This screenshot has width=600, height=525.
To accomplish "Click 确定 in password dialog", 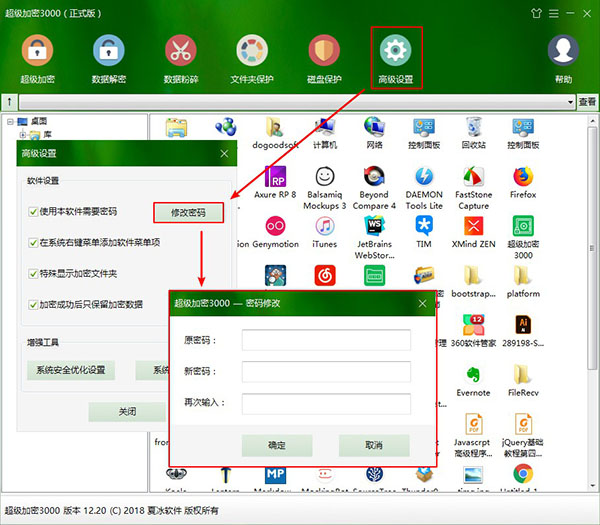I will tap(277, 445).
